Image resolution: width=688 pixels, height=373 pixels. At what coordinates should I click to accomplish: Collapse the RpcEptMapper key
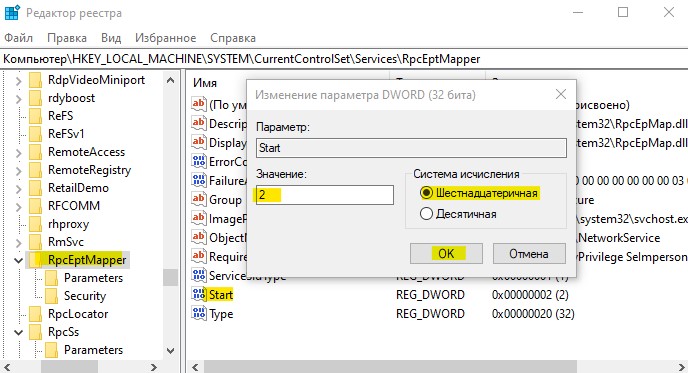(18, 260)
